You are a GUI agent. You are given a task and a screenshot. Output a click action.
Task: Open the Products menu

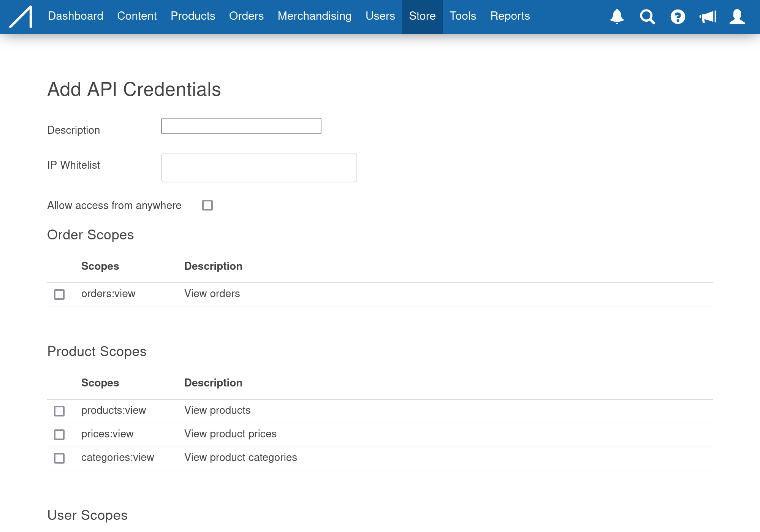pyautogui.click(x=193, y=16)
